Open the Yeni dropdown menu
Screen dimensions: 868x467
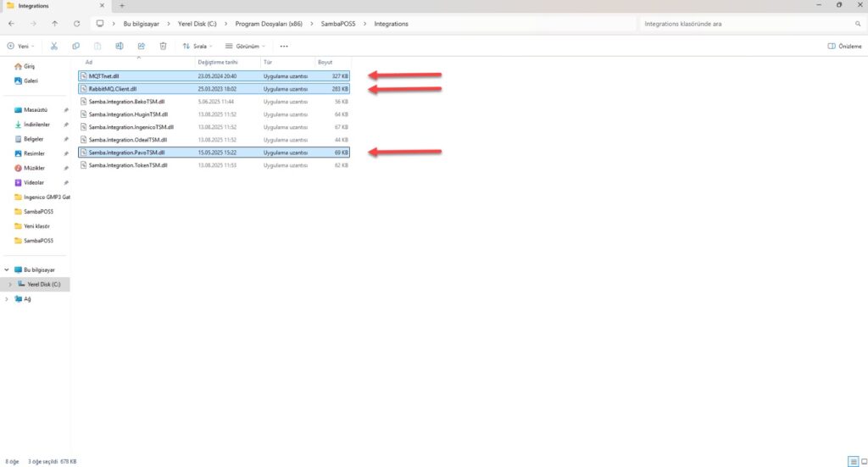pos(20,47)
